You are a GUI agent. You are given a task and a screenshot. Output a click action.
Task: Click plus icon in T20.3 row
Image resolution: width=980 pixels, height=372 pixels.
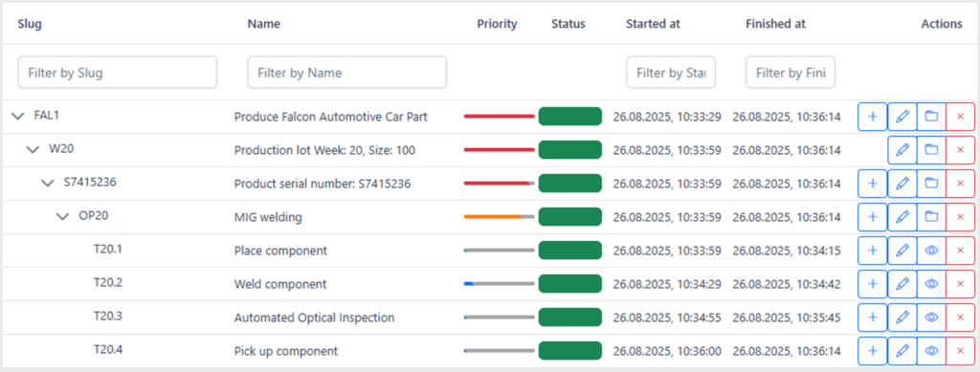coord(873,317)
